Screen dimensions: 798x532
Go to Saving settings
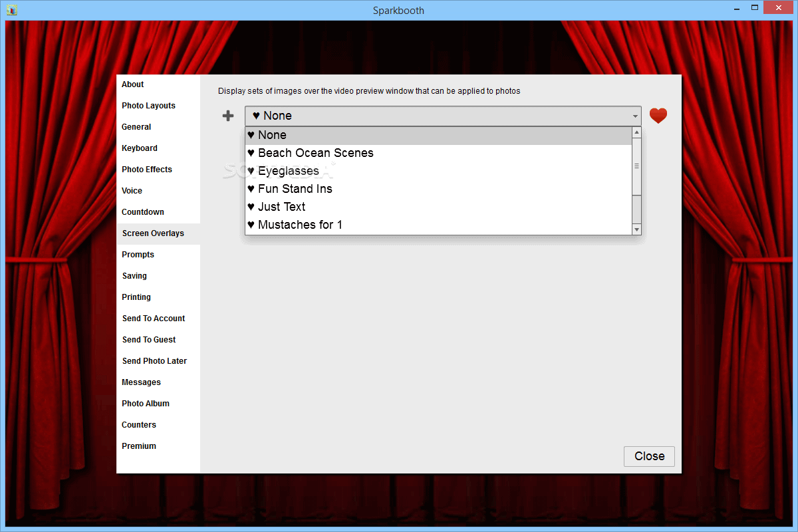(x=158, y=276)
